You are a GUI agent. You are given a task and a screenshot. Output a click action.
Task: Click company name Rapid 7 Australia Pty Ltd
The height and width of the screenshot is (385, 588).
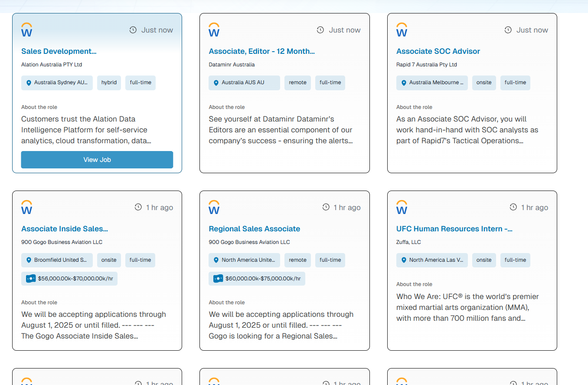click(x=427, y=65)
